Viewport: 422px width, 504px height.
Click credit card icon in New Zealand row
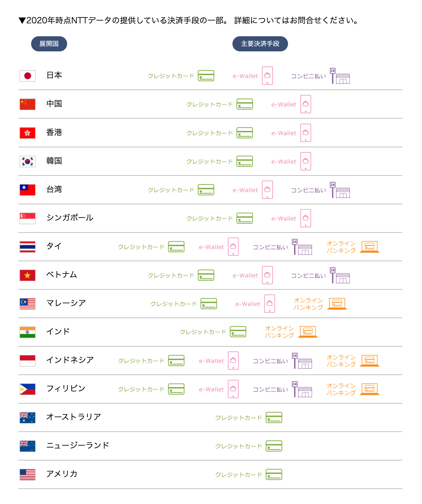274,446
